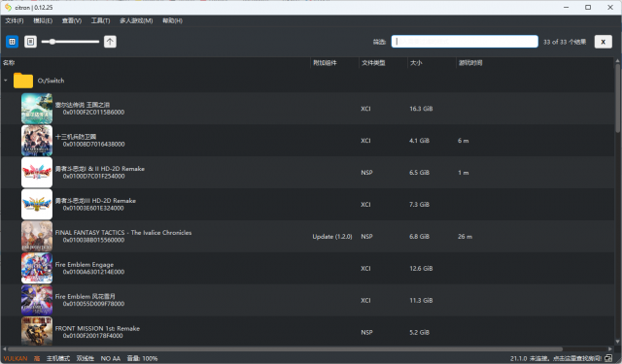Viewport: 622px width, 364px height.
Task: Click the 12.6 GiB size cell
Action: click(421, 268)
